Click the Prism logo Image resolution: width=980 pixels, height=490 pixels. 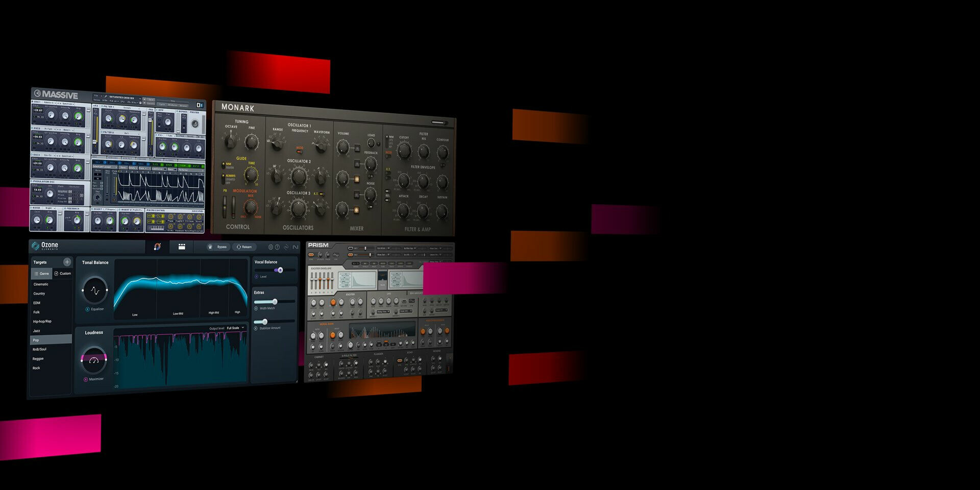(318, 245)
